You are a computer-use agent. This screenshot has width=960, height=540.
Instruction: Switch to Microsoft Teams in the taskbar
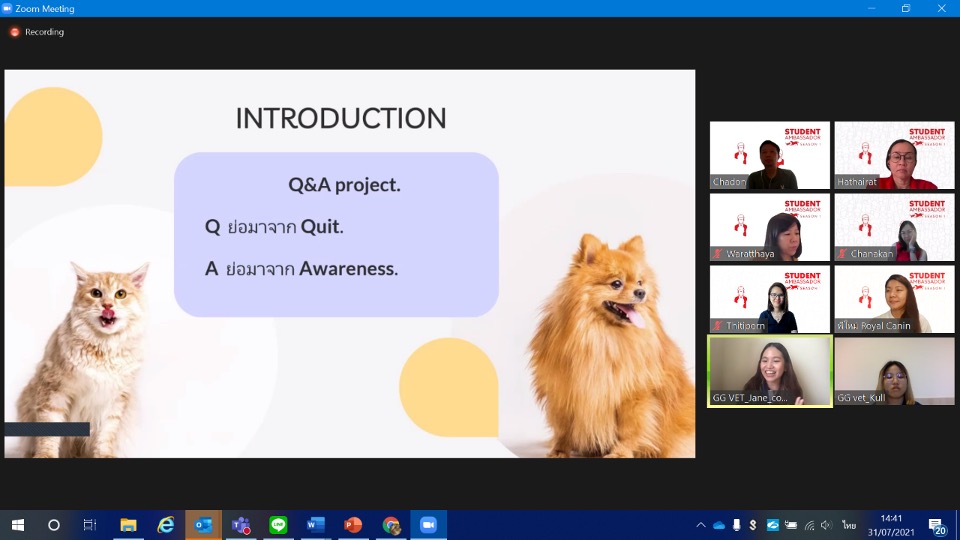(241, 525)
